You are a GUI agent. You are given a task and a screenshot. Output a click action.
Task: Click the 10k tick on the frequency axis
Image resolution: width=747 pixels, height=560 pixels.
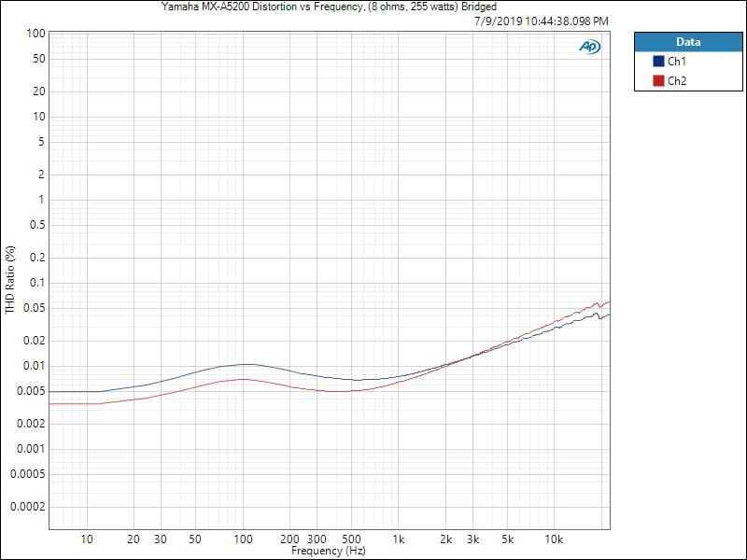click(x=554, y=539)
